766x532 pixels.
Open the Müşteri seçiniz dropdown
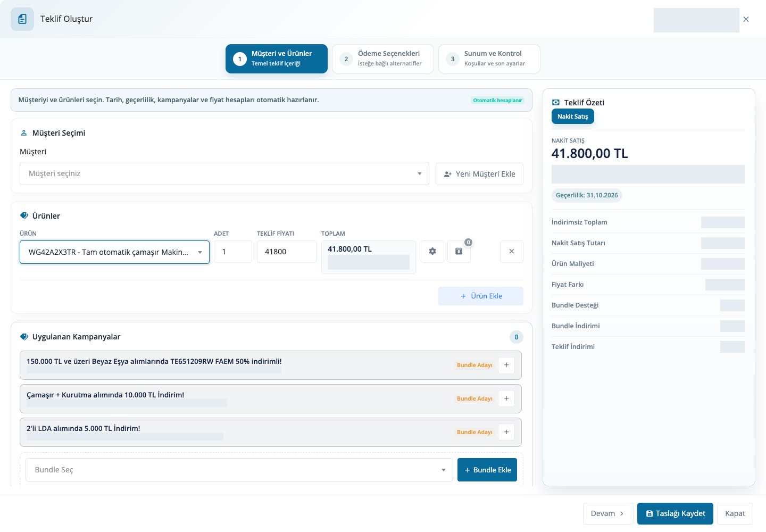224,173
